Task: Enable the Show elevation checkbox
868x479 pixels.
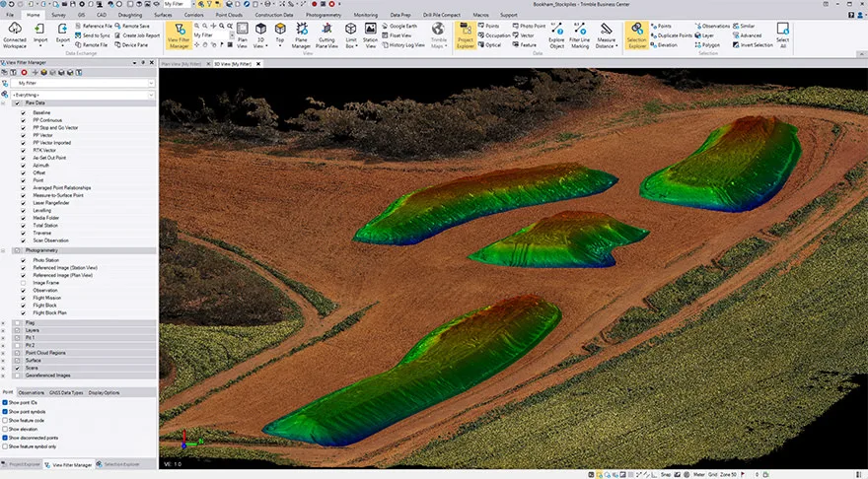Action: 5,429
